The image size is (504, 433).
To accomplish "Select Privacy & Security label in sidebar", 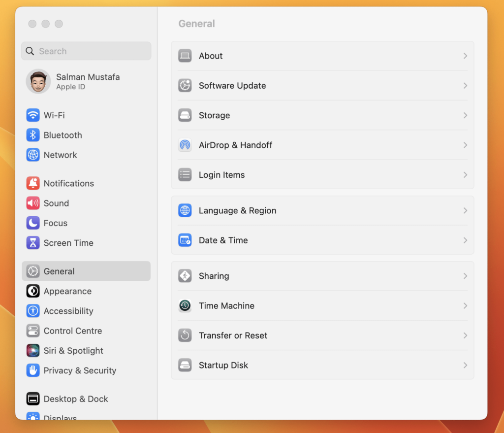I will (80, 370).
